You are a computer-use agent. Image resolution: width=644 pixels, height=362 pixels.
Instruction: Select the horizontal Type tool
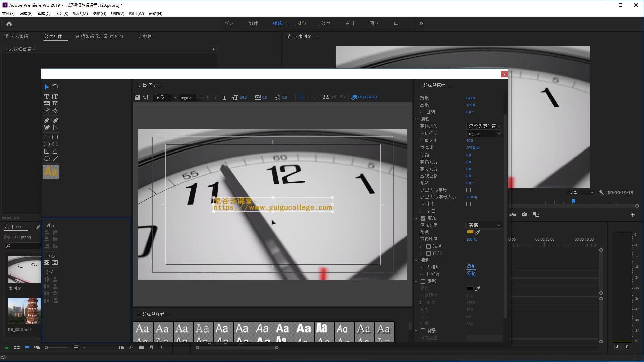[x=47, y=97]
